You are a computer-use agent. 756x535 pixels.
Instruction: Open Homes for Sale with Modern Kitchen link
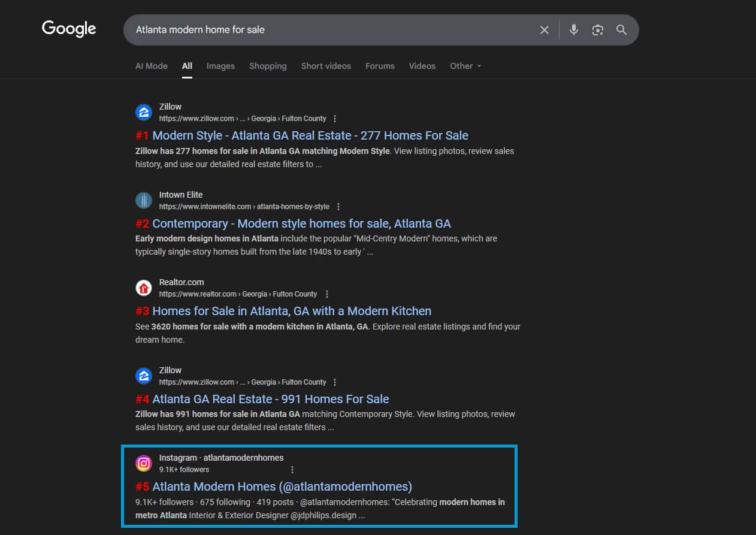[x=283, y=311]
